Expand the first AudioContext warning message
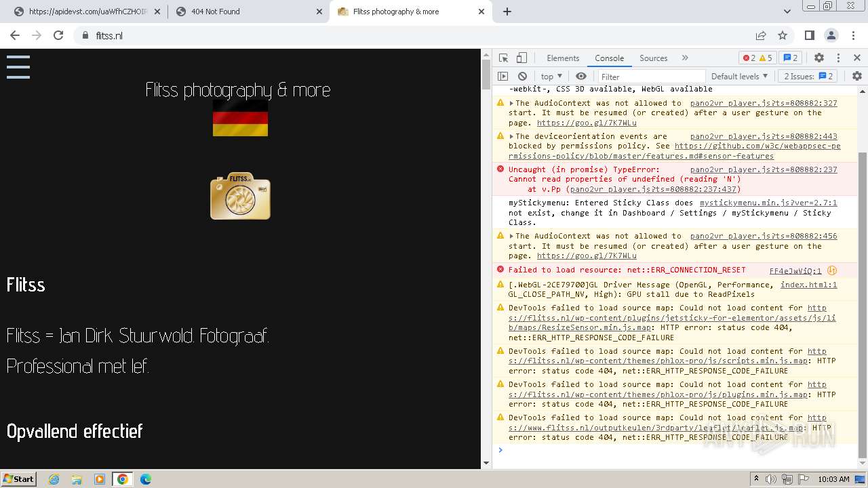Image resolution: width=868 pixels, height=488 pixels. 512,104
